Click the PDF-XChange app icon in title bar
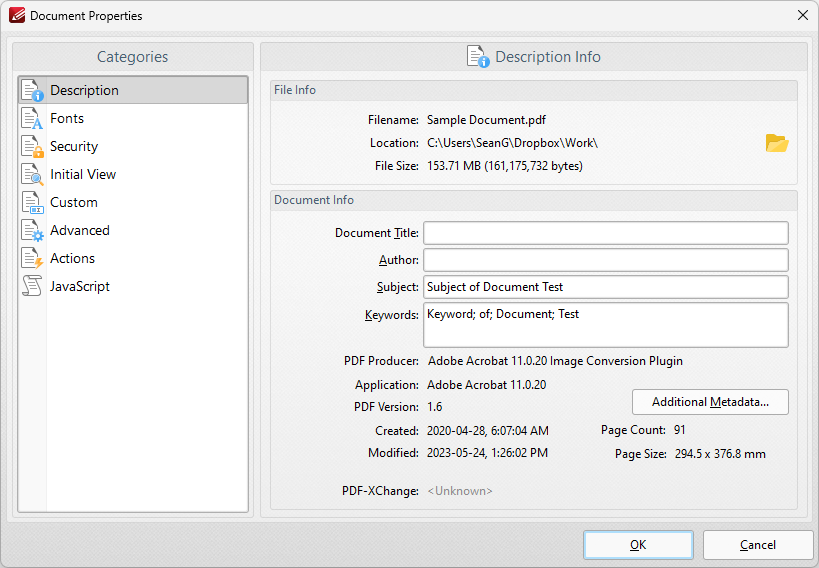819x568 pixels. (x=17, y=16)
